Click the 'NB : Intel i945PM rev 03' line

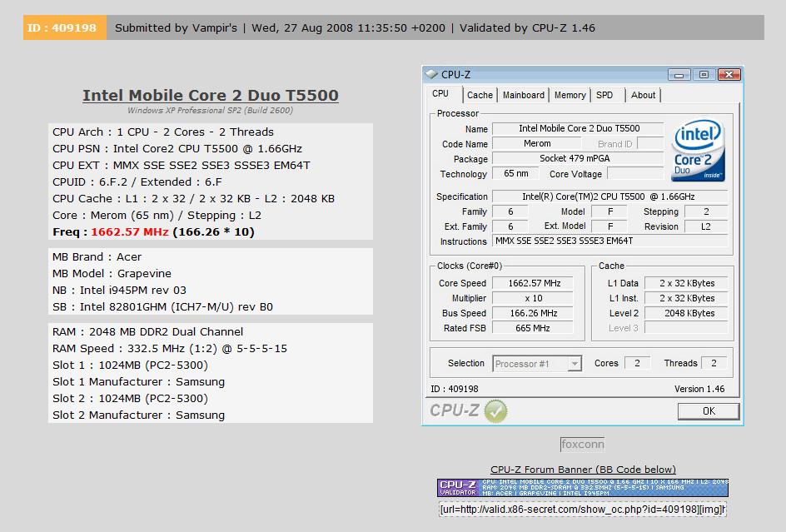coord(119,290)
